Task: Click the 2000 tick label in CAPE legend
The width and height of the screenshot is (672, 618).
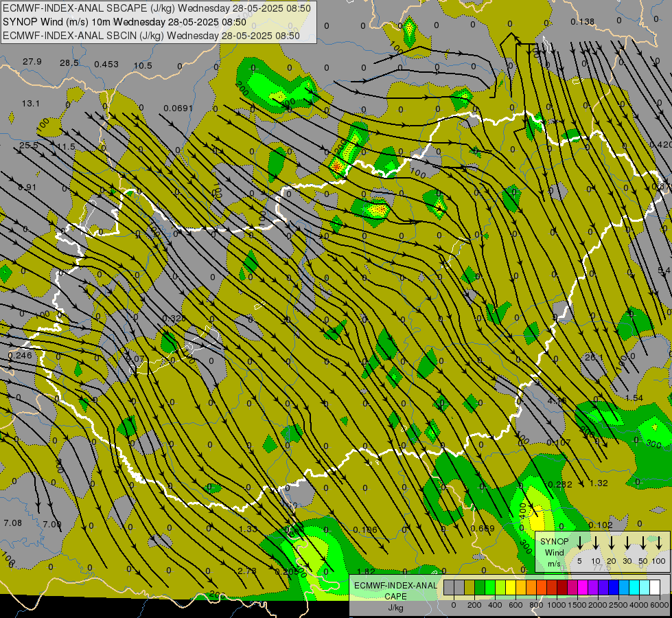Action: [x=598, y=605]
